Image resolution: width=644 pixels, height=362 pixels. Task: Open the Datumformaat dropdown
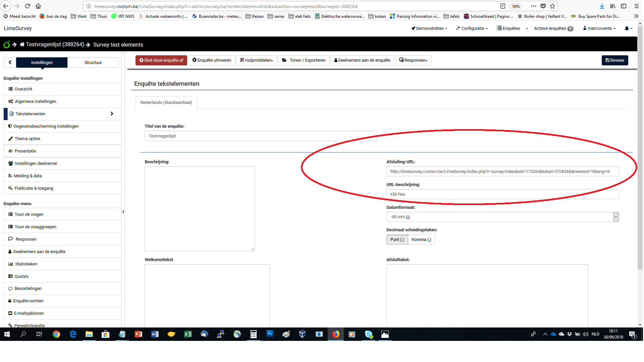pyautogui.click(x=502, y=217)
